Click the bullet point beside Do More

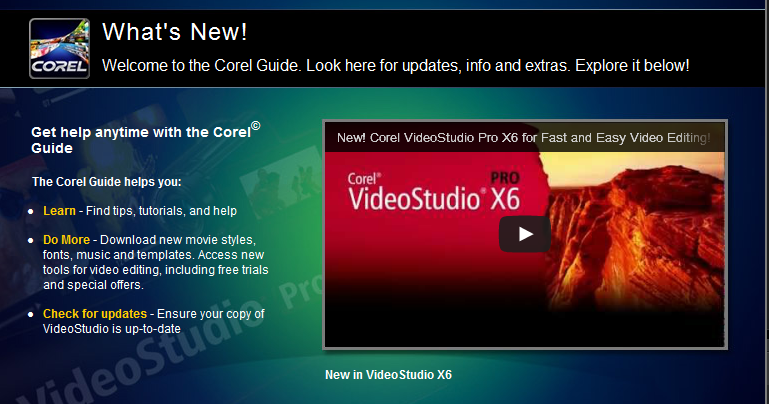click(31, 241)
